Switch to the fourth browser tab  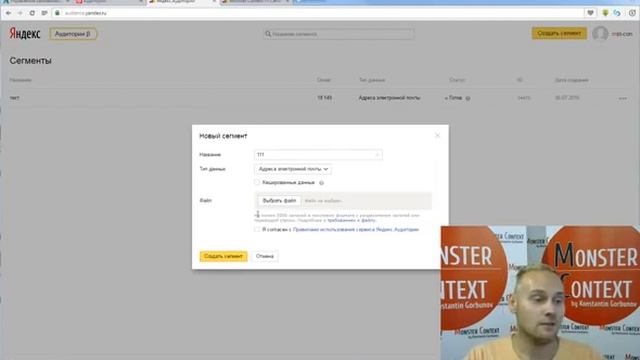pos(255,2)
